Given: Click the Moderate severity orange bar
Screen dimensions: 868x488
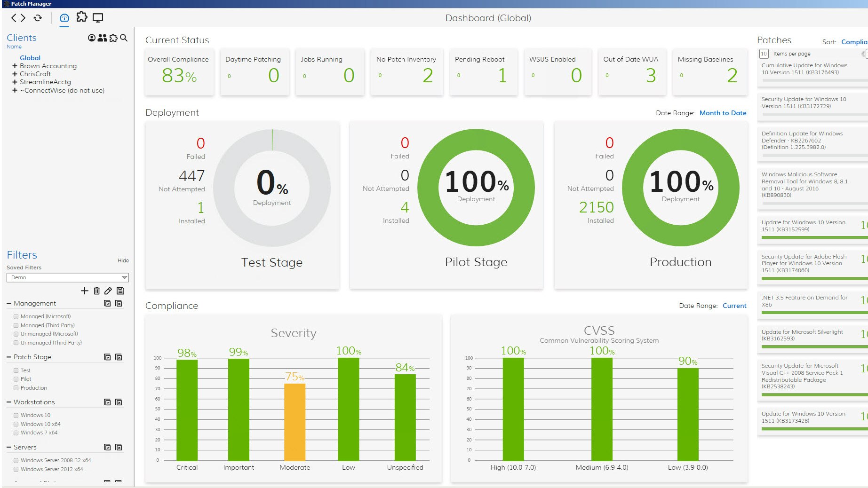Looking at the screenshot, I should click(x=295, y=422).
